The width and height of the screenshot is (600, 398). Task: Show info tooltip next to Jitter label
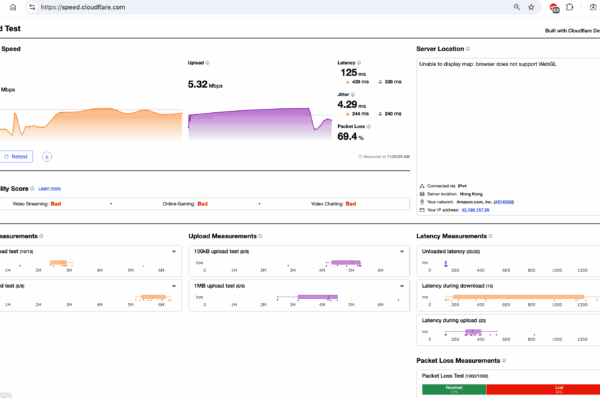point(353,95)
